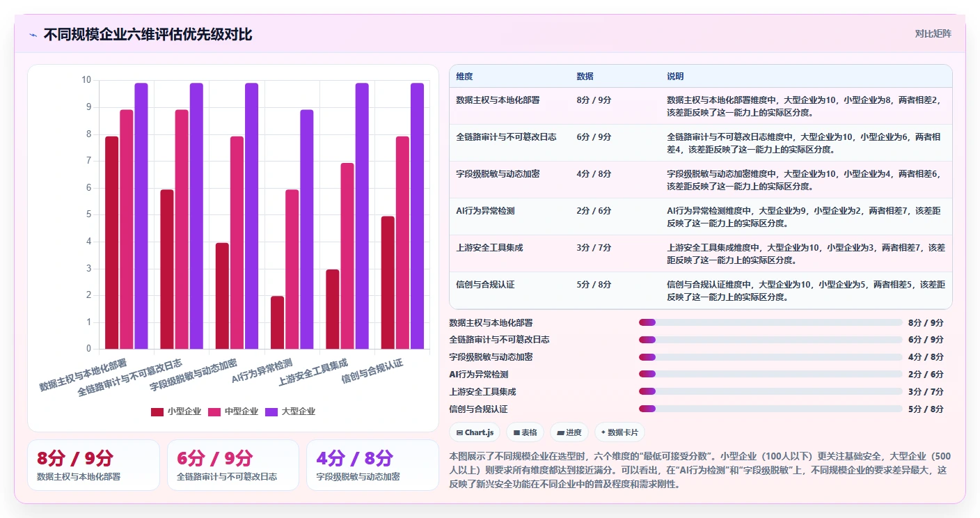Click the 中型企业 bar for 上游安全工具集成

[347, 256]
